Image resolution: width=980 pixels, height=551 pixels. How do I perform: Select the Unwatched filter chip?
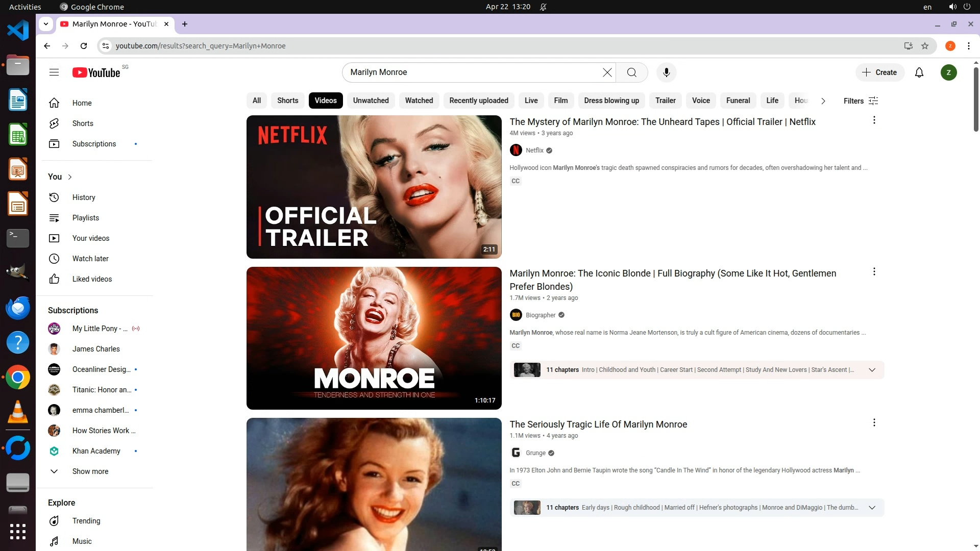pyautogui.click(x=371, y=101)
